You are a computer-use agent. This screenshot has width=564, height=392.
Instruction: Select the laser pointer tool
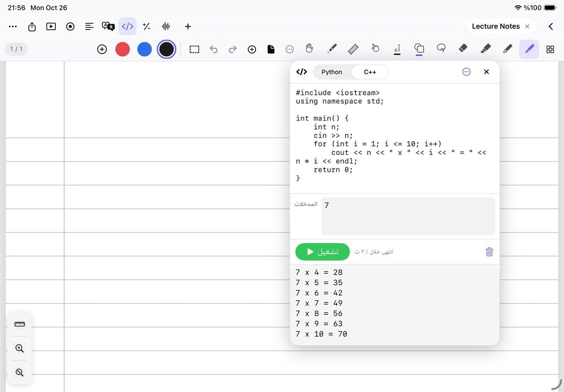[x=332, y=49]
